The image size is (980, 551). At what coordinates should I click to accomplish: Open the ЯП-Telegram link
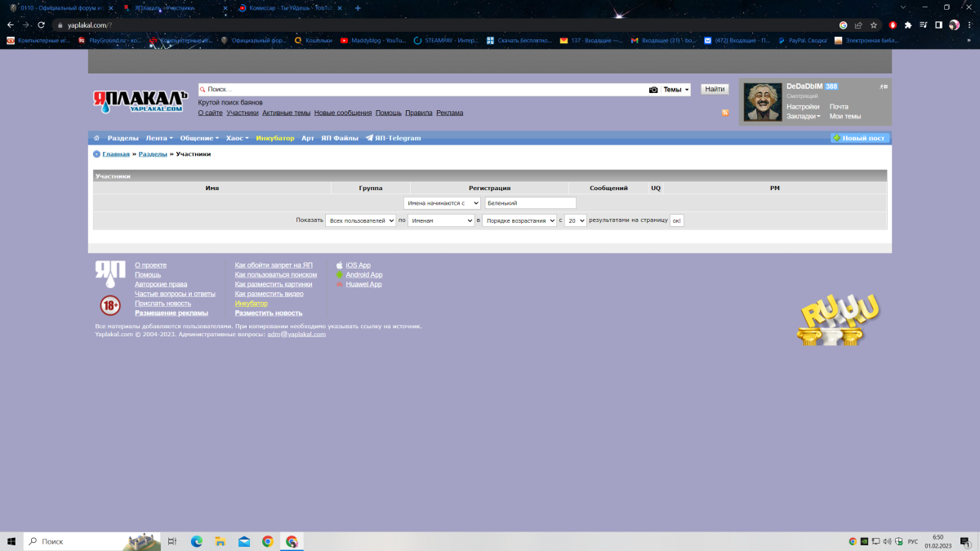pos(393,138)
